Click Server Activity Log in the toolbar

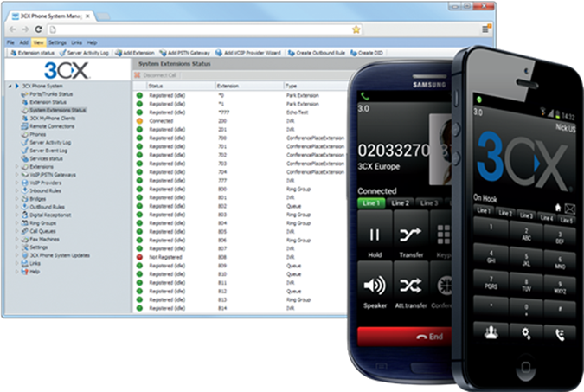click(x=84, y=53)
